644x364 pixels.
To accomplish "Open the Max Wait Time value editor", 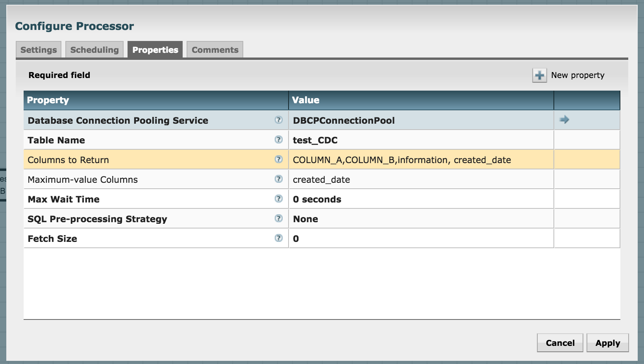I will [394, 199].
